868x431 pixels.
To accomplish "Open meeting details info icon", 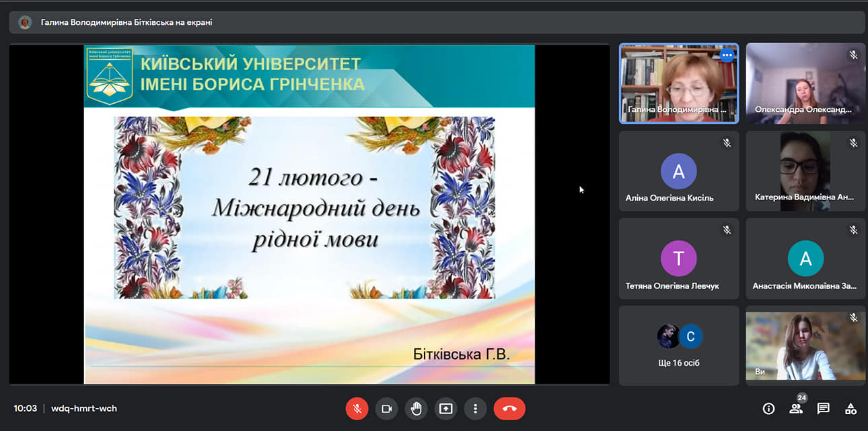I will tap(768, 409).
